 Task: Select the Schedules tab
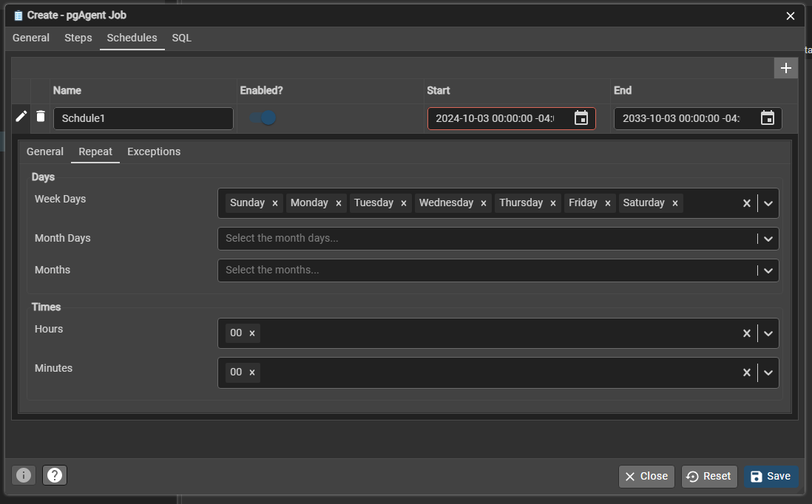point(132,38)
